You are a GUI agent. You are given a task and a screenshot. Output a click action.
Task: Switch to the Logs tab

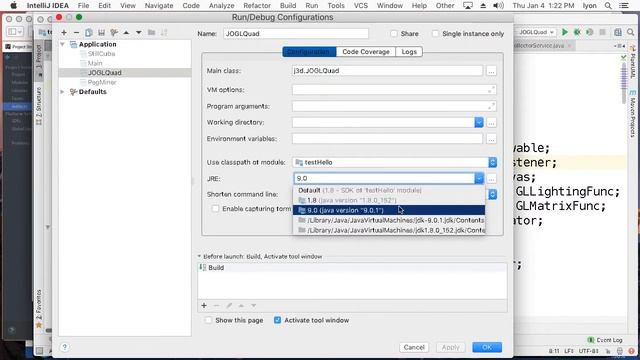pos(409,52)
